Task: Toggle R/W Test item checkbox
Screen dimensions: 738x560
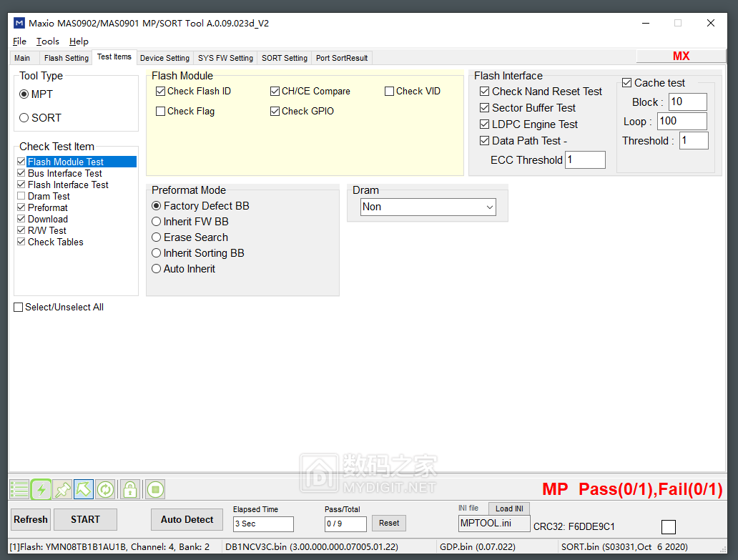Action: (21, 230)
